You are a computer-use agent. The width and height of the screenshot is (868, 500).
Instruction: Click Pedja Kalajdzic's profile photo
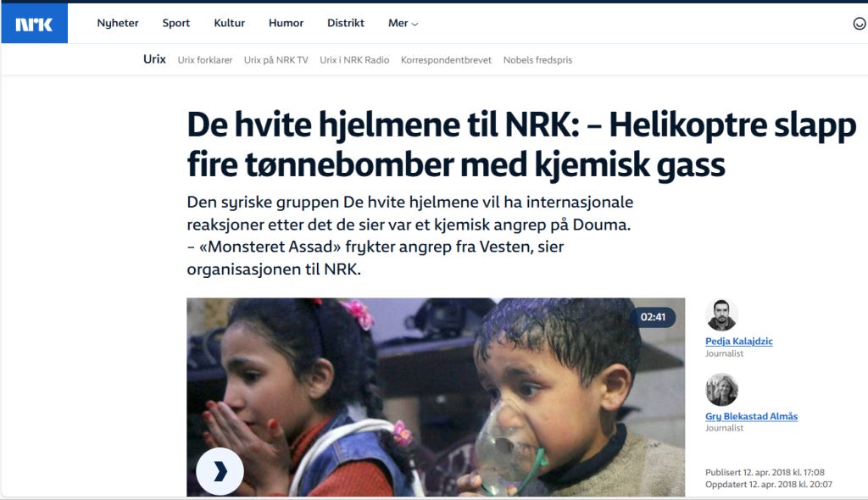click(721, 314)
